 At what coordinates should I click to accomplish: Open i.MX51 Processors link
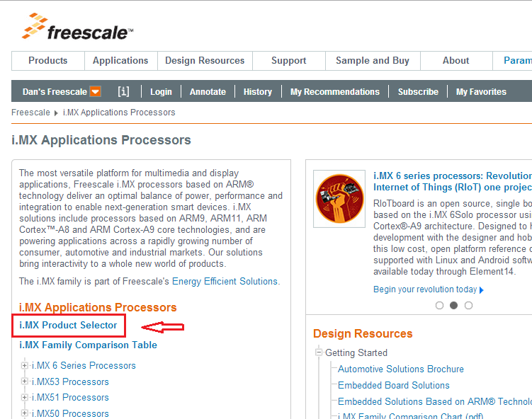tap(70, 397)
